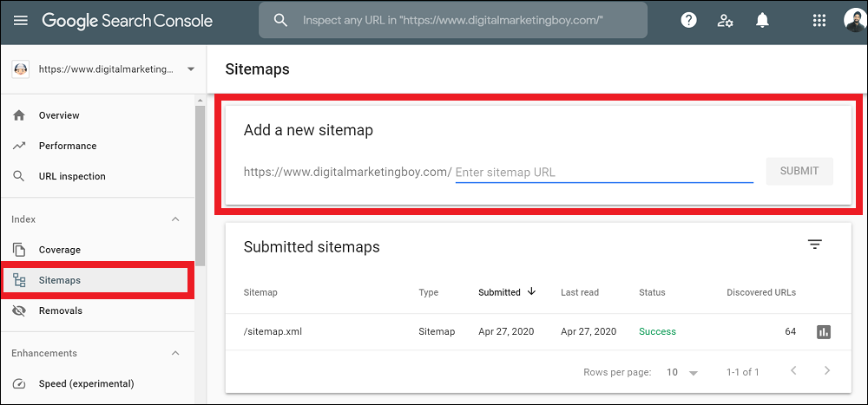Go to previous page of sitemaps
This screenshot has width=868, height=405.
[x=793, y=370]
